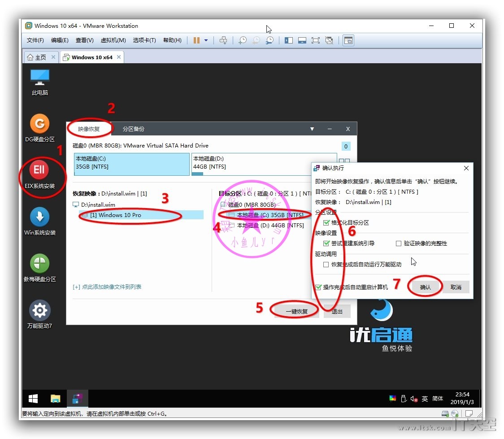
Task: Click the 简体 input mode indicator
Action: coord(438,399)
